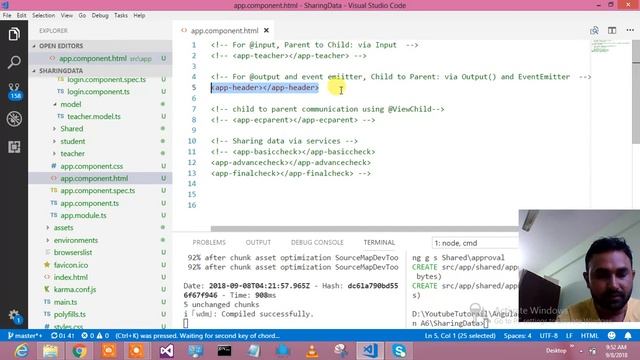This screenshot has height=360, width=640.
Task: Click the editor horizontal scrollbar
Action: click(x=364, y=229)
